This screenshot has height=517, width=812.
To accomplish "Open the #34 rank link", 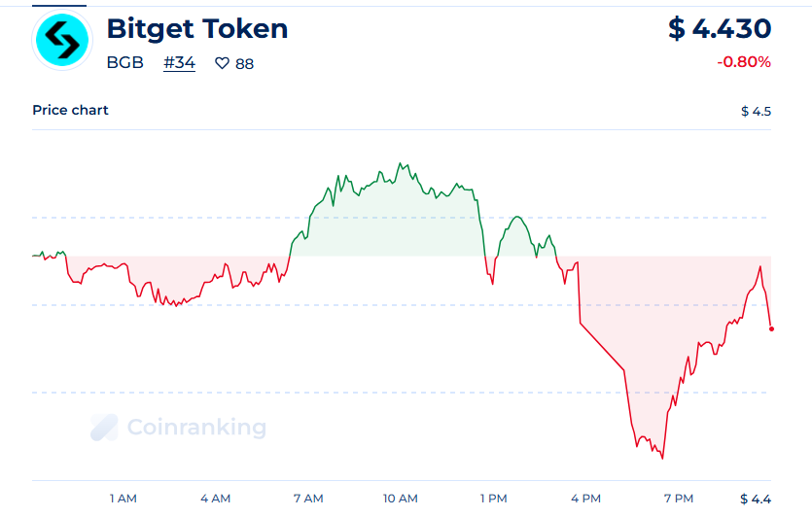I will (179, 63).
